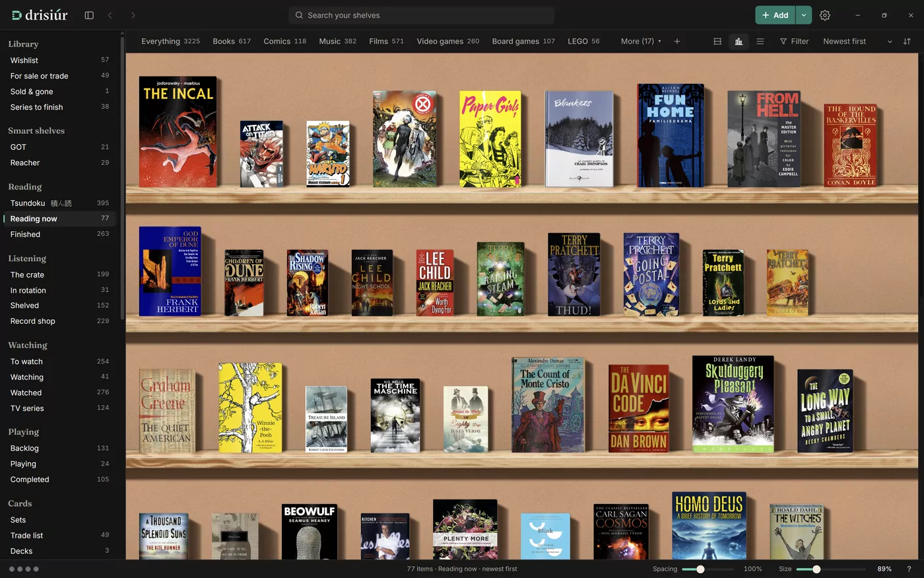This screenshot has height=578, width=924.
Task: Adjust the Spacing slider
Action: click(x=708, y=569)
